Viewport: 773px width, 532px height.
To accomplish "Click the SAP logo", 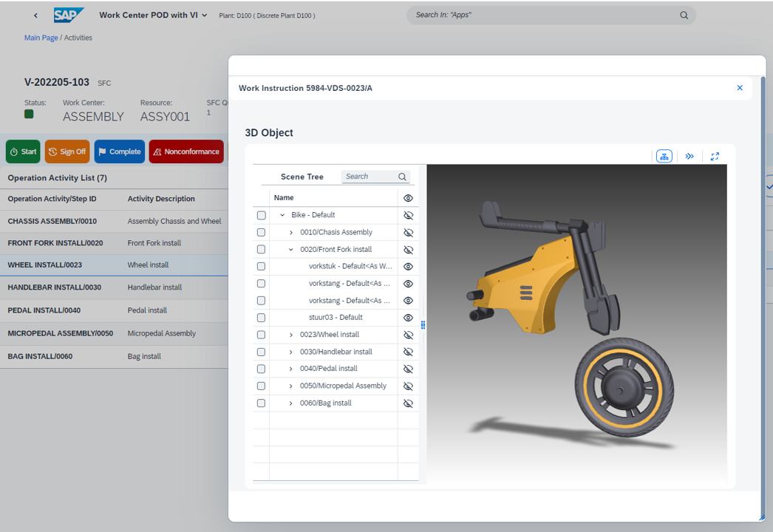I will 69,15.
